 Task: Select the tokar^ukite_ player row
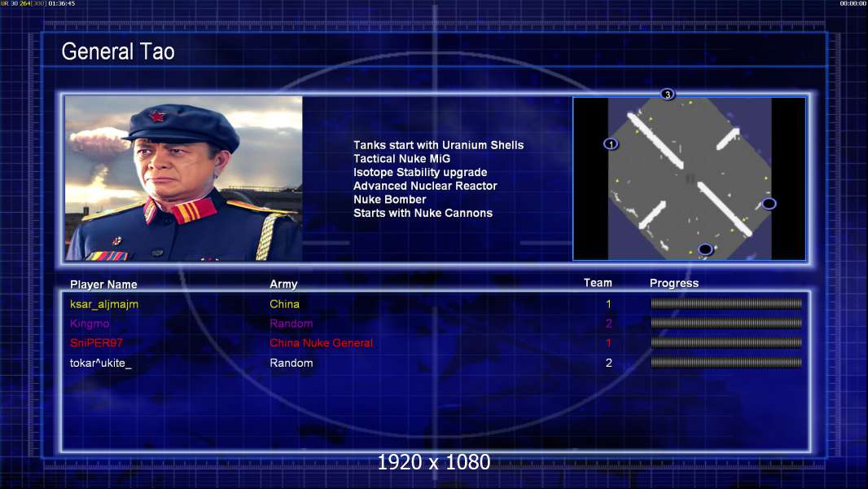click(436, 363)
